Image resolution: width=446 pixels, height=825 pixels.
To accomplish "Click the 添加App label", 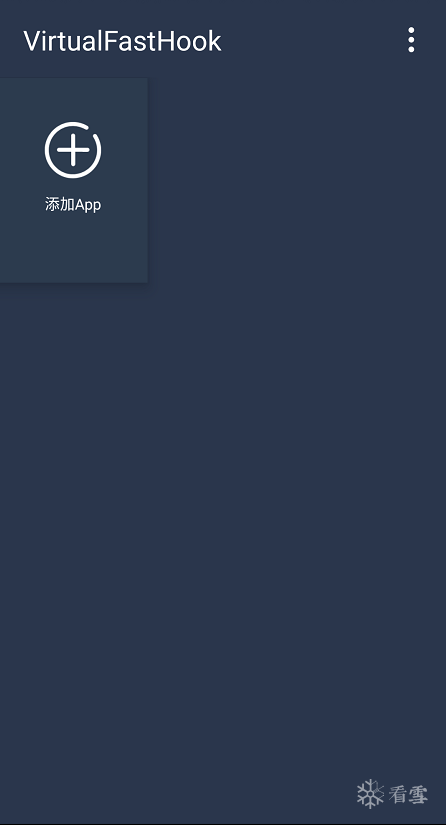I will (x=73, y=205).
